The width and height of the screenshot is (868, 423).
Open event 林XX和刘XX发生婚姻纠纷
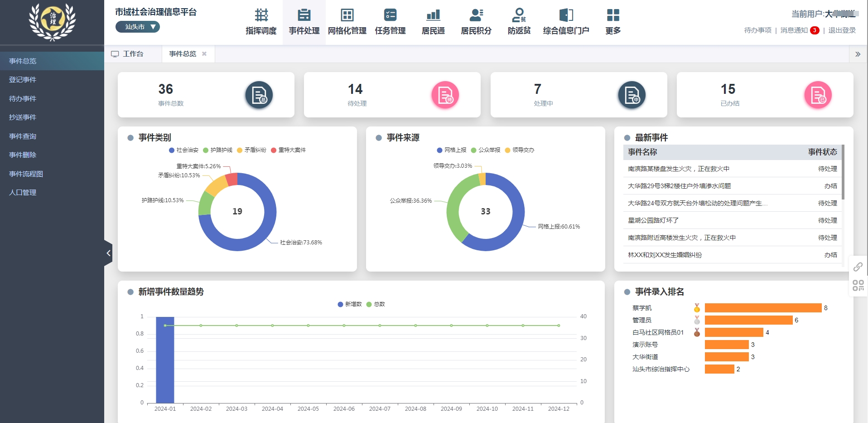coord(732,255)
